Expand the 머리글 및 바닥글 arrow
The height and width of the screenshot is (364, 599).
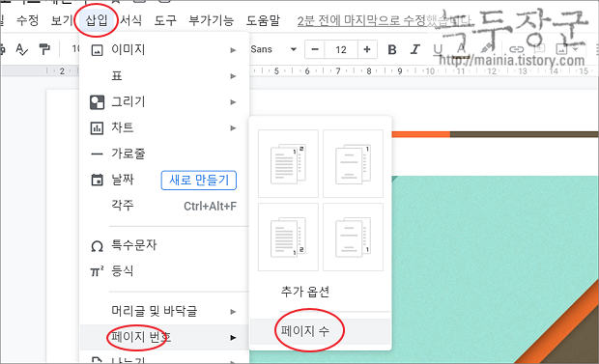click(x=233, y=312)
